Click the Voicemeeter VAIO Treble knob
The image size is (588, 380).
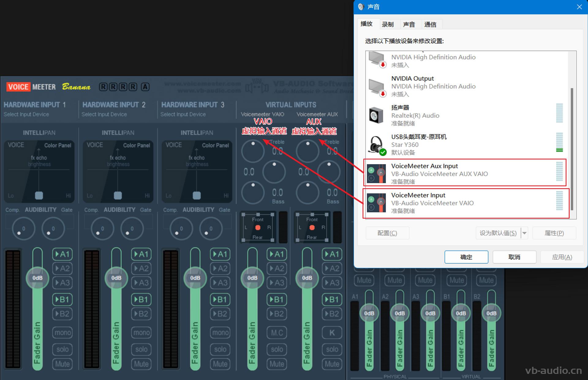pos(253,151)
